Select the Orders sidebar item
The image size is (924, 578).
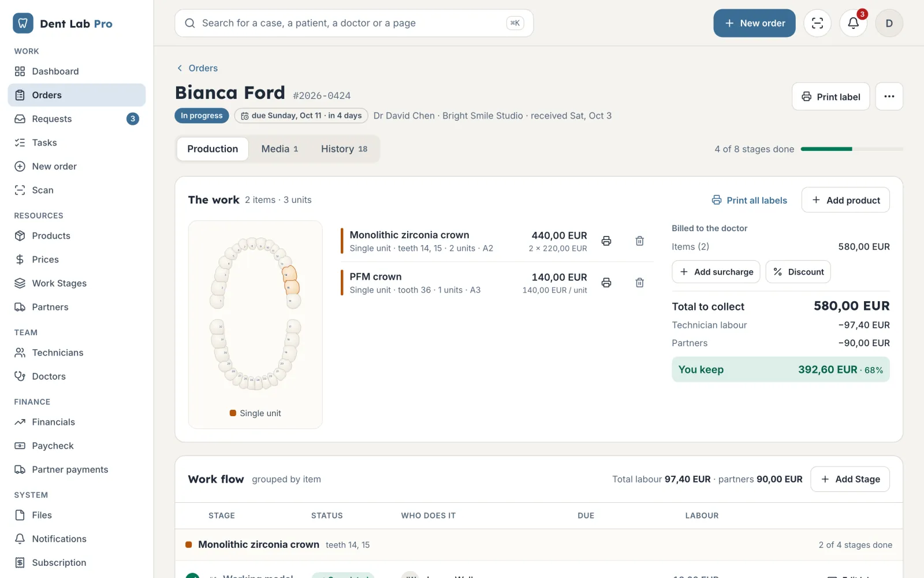point(77,95)
